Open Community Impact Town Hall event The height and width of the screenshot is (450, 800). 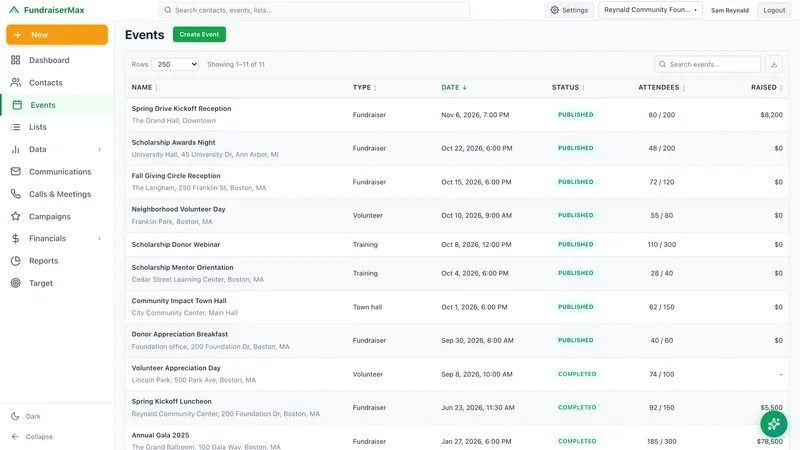pyautogui.click(x=179, y=301)
